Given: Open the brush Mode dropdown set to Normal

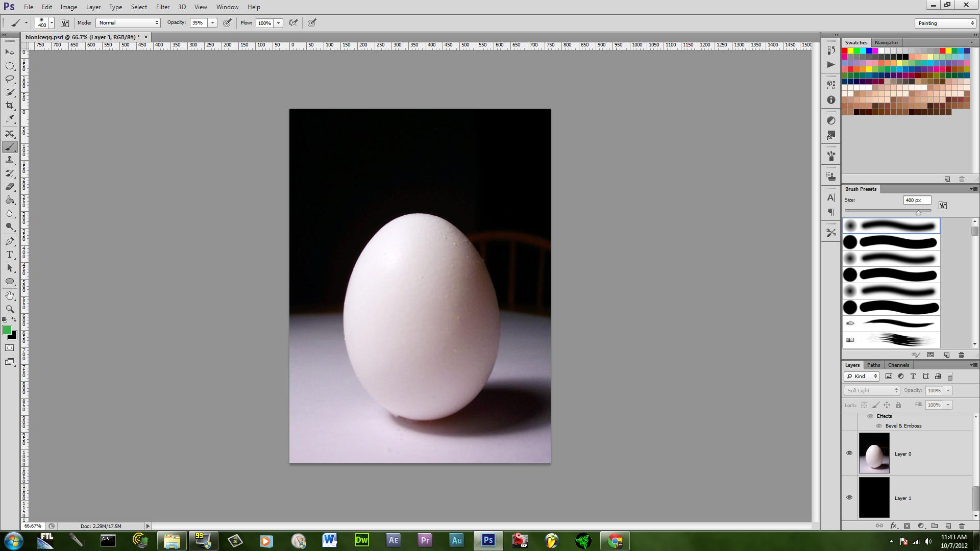Looking at the screenshot, I should [x=128, y=23].
